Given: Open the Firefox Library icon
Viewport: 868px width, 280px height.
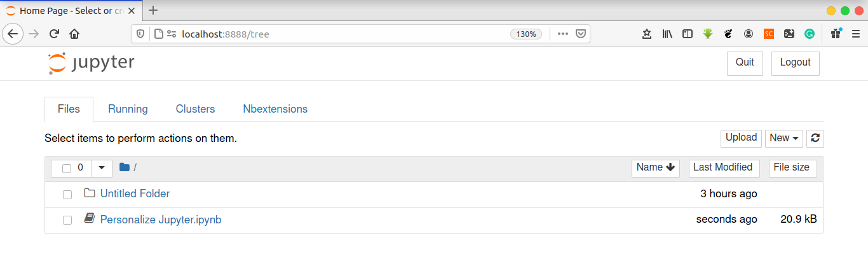Looking at the screenshot, I should tap(667, 34).
